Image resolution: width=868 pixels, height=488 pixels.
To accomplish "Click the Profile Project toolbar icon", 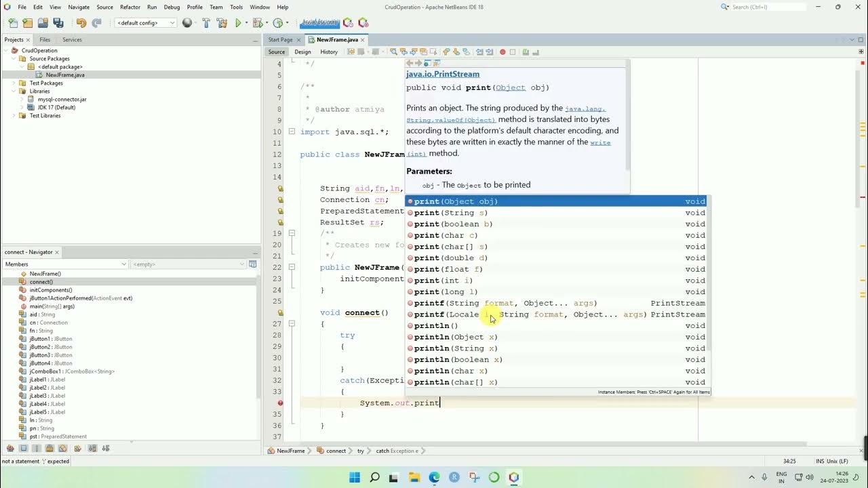I will (277, 22).
